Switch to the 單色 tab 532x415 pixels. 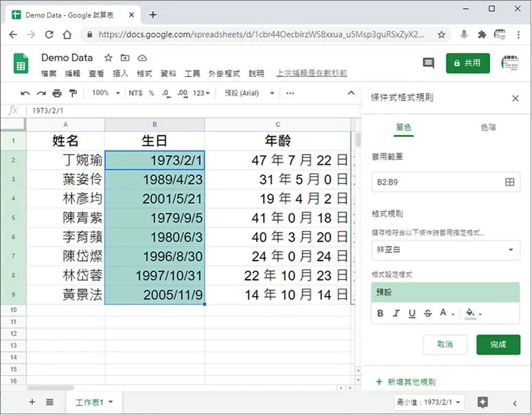(404, 128)
